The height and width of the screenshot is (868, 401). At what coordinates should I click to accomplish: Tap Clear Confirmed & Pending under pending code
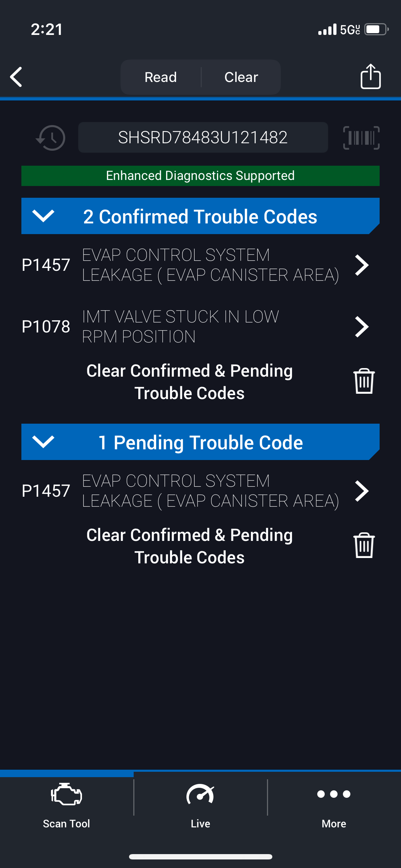click(189, 546)
